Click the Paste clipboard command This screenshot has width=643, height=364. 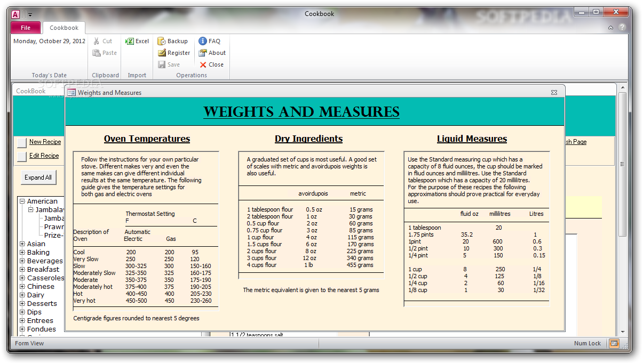(104, 53)
